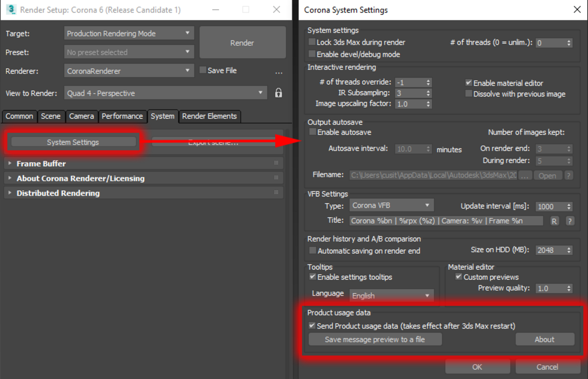Enable Lock 3ds Max during render

(312, 42)
